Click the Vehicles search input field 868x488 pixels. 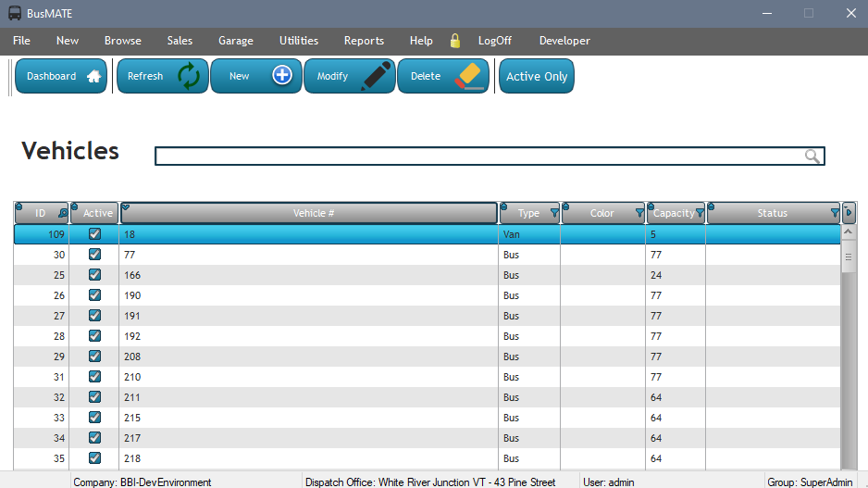tap(479, 156)
